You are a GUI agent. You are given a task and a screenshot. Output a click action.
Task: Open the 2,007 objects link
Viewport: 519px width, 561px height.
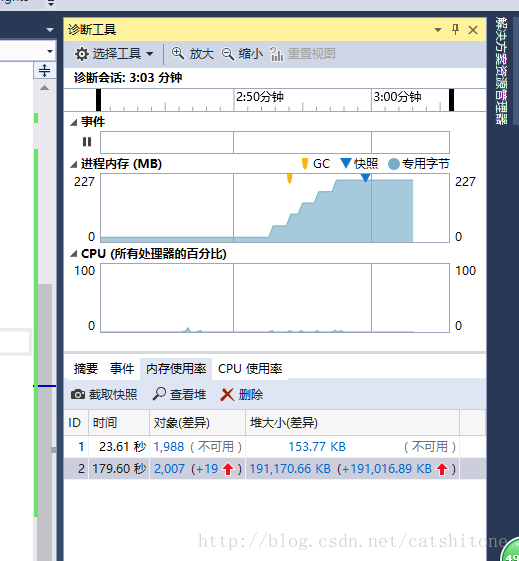[169, 469]
